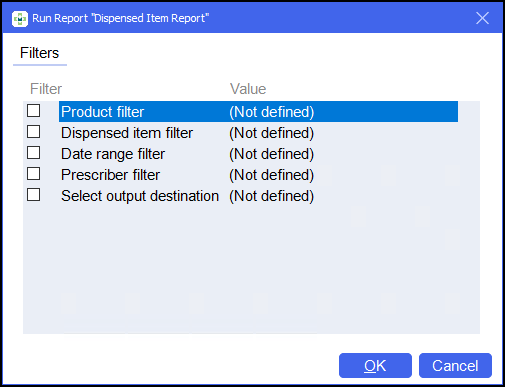Select the Select output destination row label
505x387 pixels.
tap(140, 196)
